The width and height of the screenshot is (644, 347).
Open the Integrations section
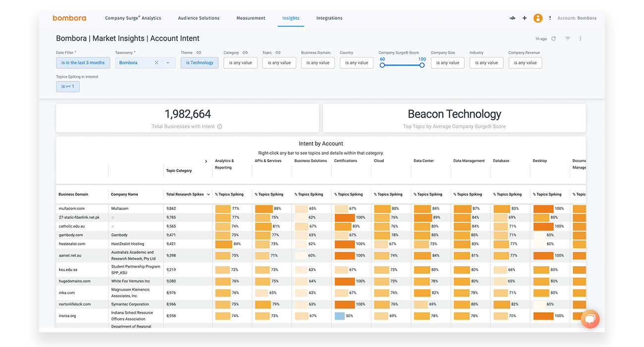point(329,18)
